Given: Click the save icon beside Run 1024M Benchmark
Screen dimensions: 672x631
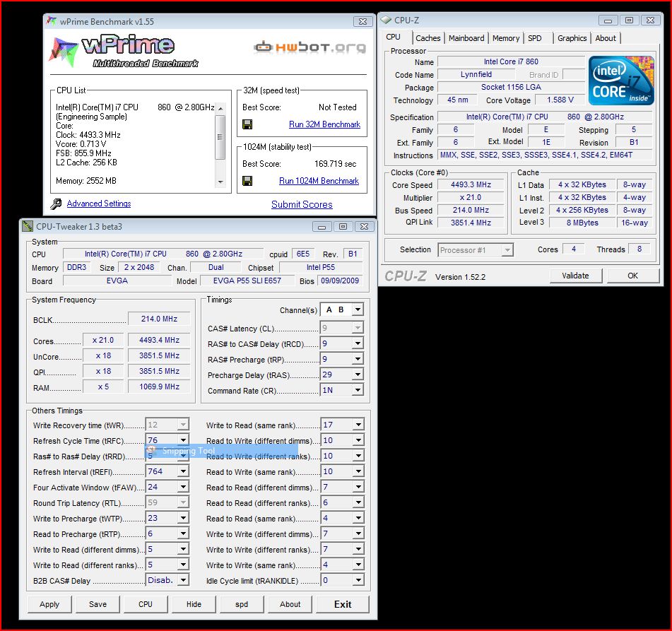Looking at the screenshot, I should [x=247, y=181].
